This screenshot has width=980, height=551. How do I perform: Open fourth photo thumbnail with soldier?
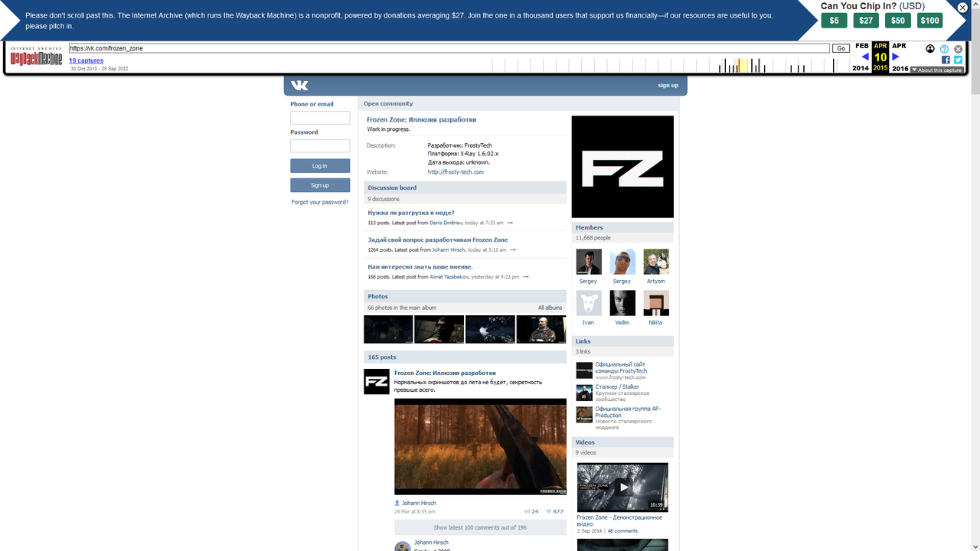[x=541, y=329]
